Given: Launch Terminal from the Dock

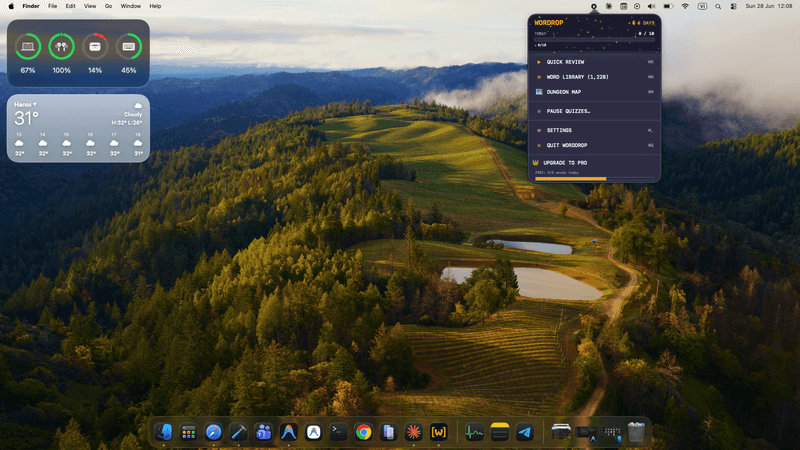Looking at the screenshot, I should pos(339,432).
